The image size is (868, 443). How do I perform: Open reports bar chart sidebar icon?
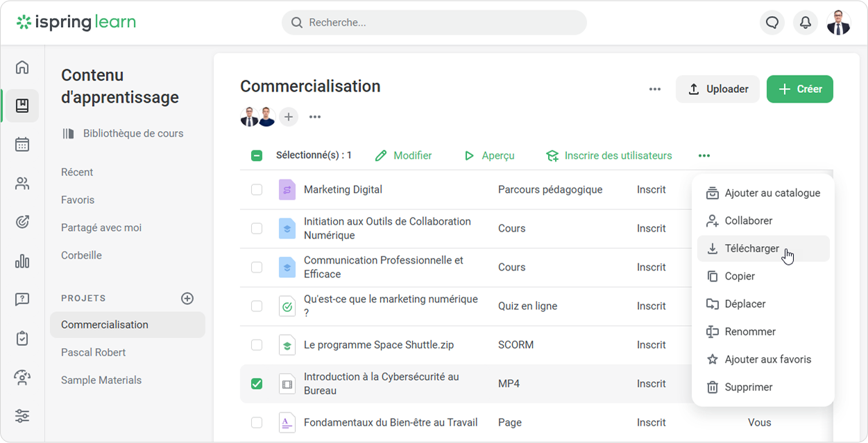pos(22,261)
